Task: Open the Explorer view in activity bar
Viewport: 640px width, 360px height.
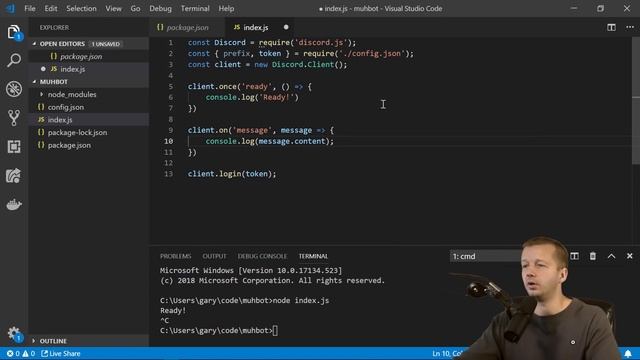Action: pyautogui.click(x=13, y=32)
